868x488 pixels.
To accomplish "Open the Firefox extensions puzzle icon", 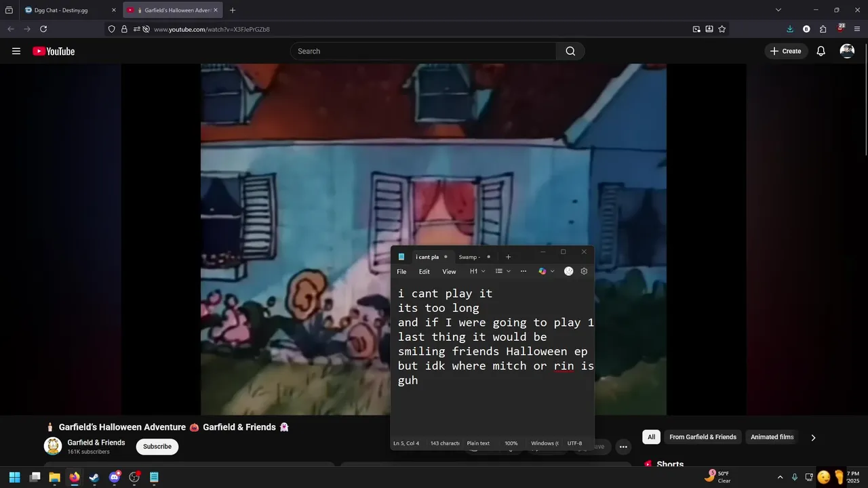I will (x=823, y=29).
